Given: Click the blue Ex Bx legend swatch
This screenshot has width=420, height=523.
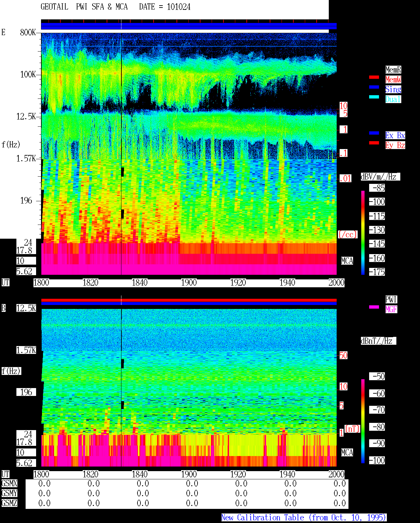Looking at the screenshot, I should [374, 133].
